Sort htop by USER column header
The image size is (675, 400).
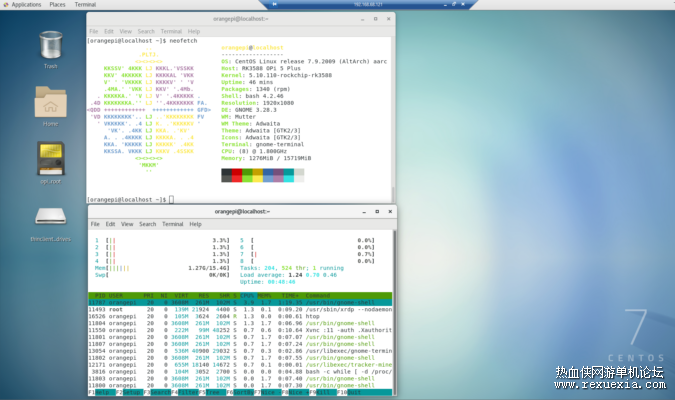tap(116, 296)
